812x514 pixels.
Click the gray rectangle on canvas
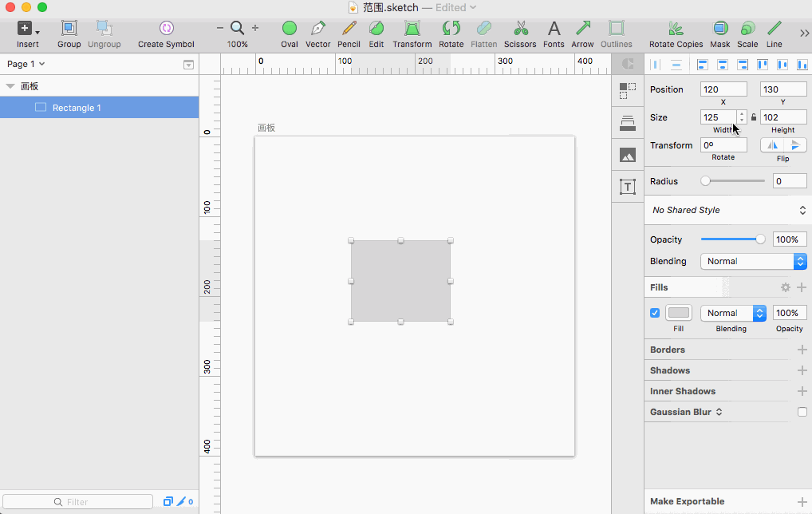(400, 281)
